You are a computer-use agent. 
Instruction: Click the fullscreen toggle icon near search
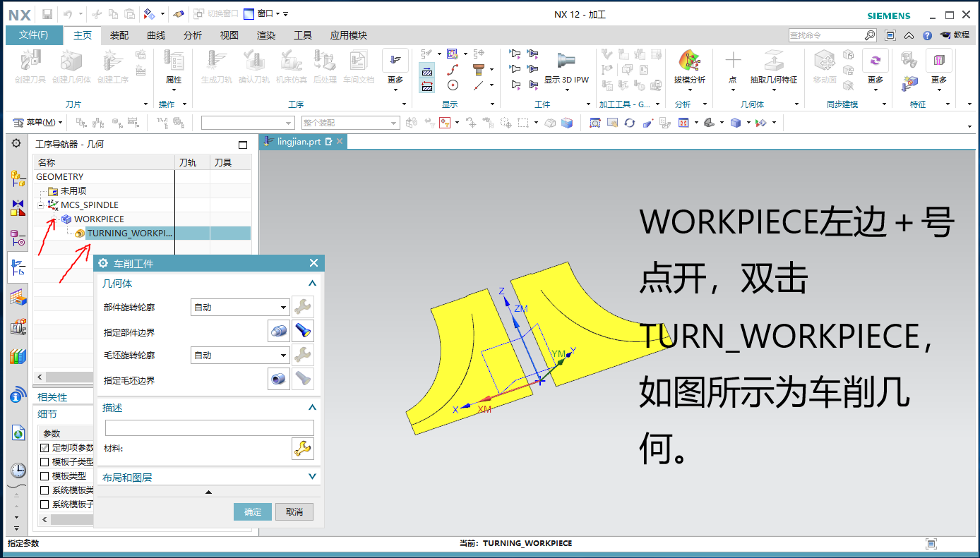(890, 35)
